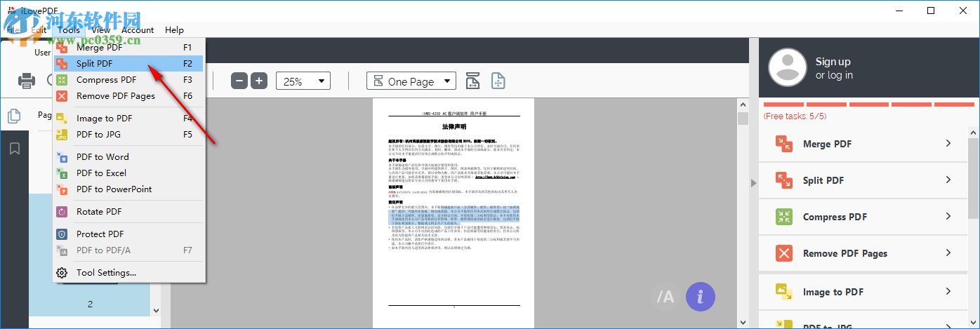The width and height of the screenshot is (980, 329).
Task: Click the printer icon in the toolbar
Action: 27,81
